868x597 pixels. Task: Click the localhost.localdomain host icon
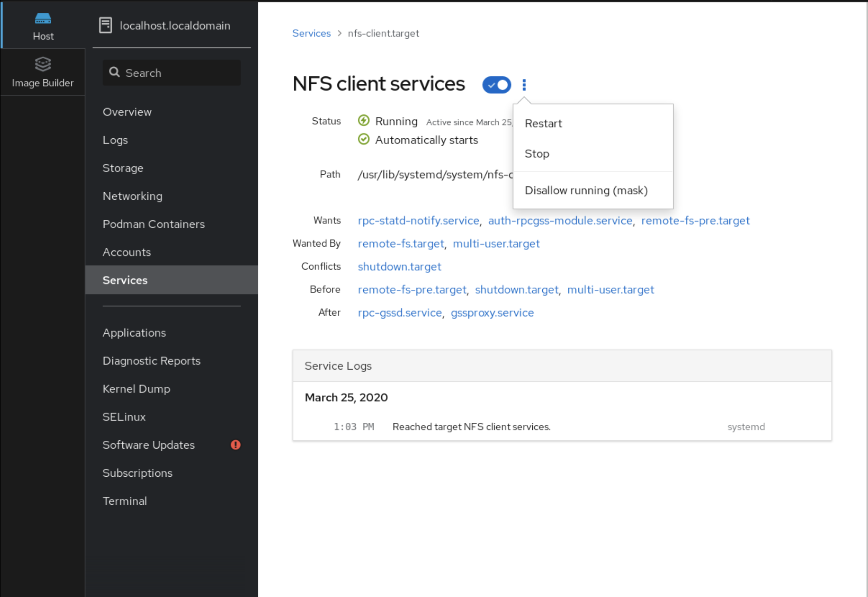106,25
